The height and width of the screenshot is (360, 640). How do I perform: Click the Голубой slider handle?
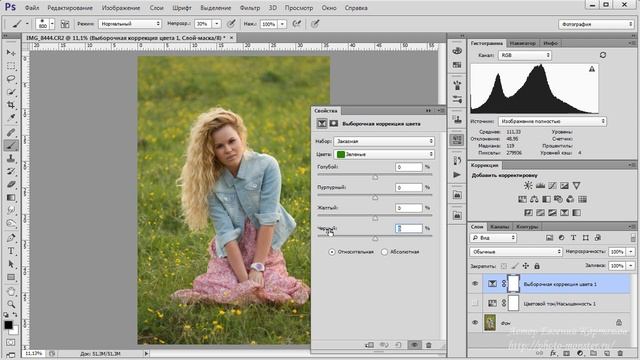point(375,177)
